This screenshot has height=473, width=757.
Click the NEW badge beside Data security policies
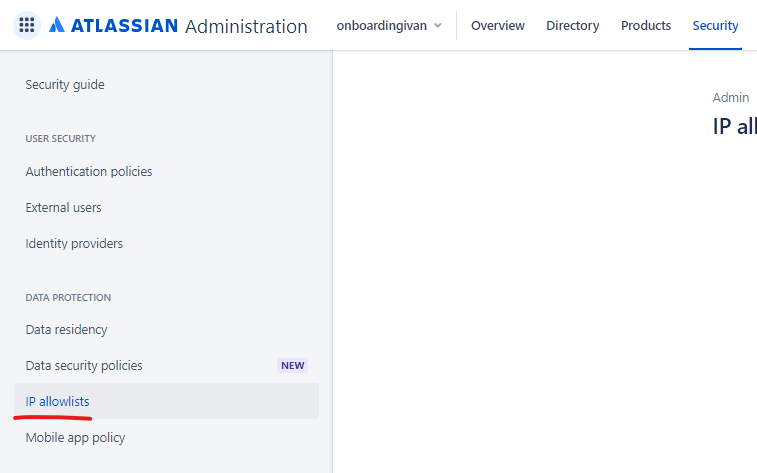pos(293,365)
